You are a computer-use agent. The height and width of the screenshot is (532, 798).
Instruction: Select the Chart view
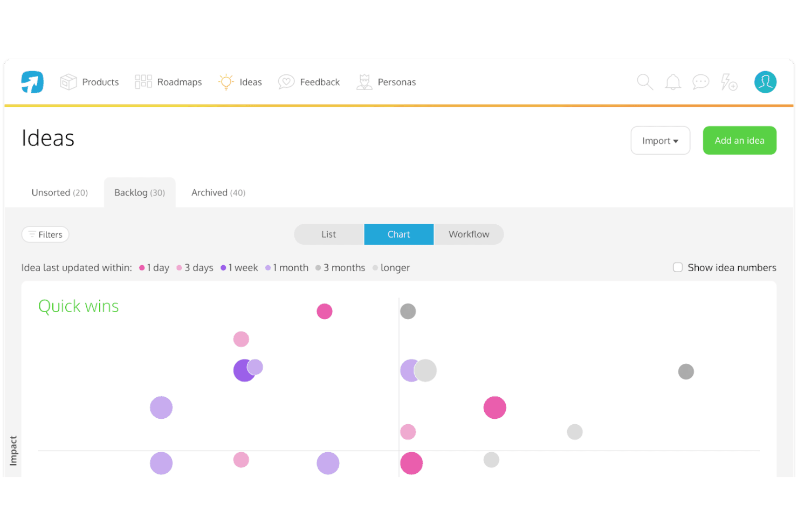pos(399,234)
